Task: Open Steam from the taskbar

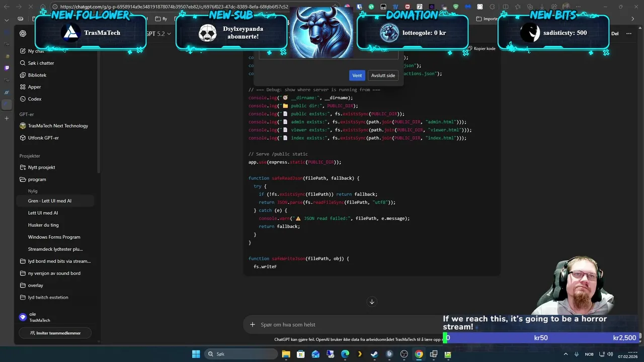Action: (x=374, y=354)
